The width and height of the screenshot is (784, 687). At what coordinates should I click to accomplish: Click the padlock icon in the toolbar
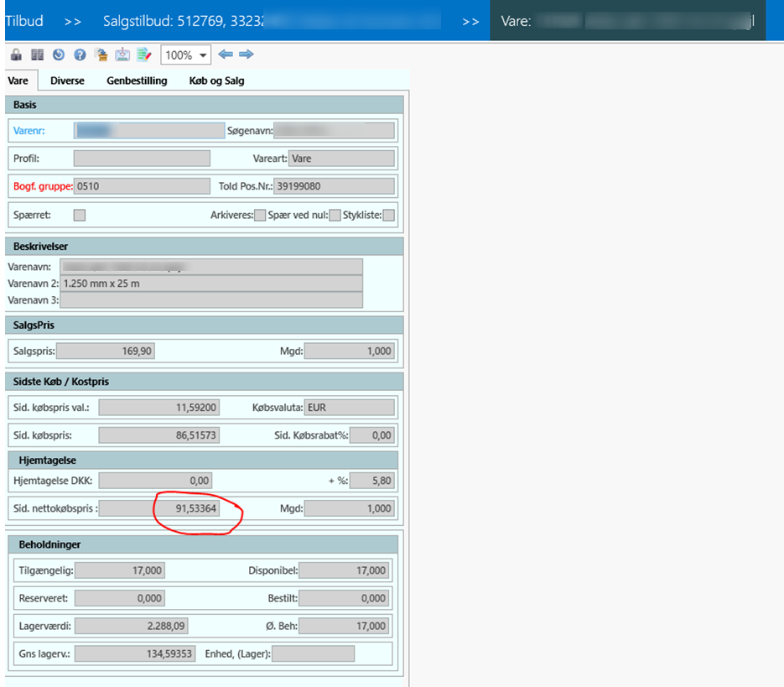pyautogui.click(x=16, y=55)
